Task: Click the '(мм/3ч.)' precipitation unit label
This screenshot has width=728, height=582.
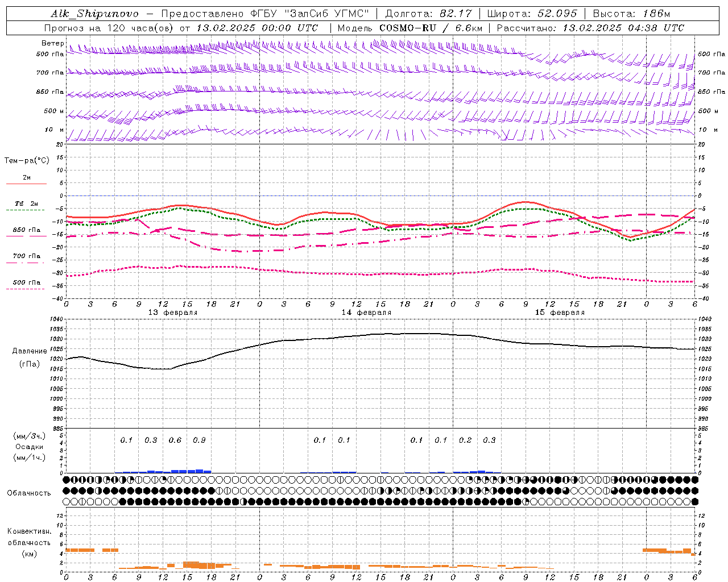Action: point(30,436)
